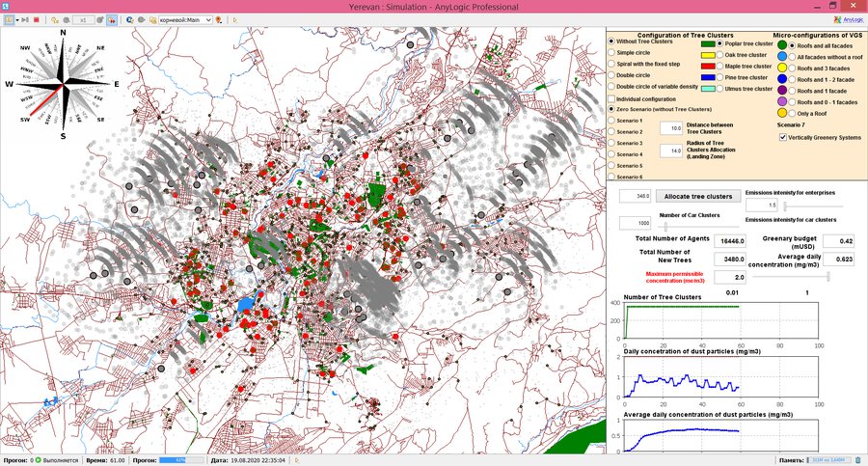The height and width of the screenshot is (466, 868).
Task: Toggle Vertically Greenery Systems checkbox
Action: (783, 137)
